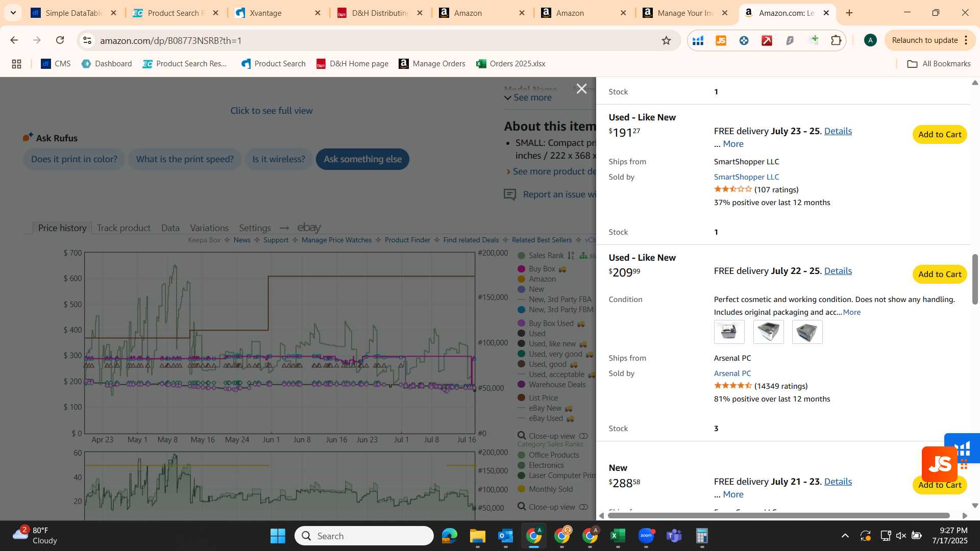Add the $209.99 Arsenal PC offer to cart
Viewport: 980px width, 551px height.
[940, 274]
